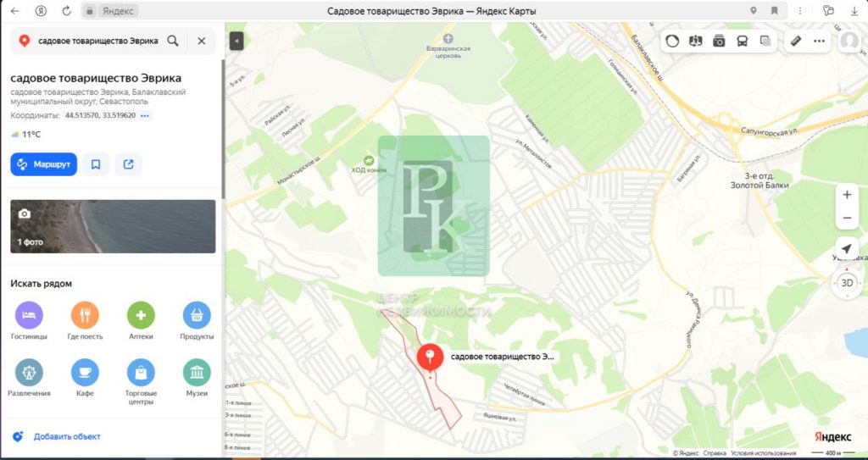Open Условия использования link
Viewport: 868px width, 460px height.
coord(763,453)
